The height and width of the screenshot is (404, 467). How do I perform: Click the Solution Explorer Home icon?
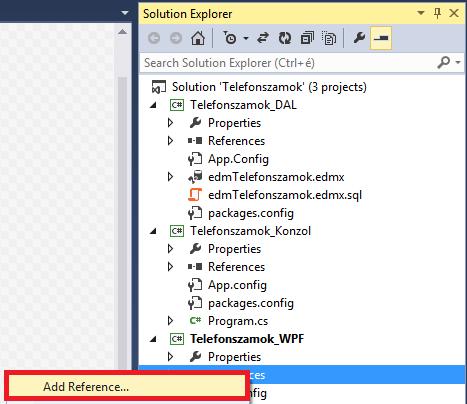click(198, 38)
